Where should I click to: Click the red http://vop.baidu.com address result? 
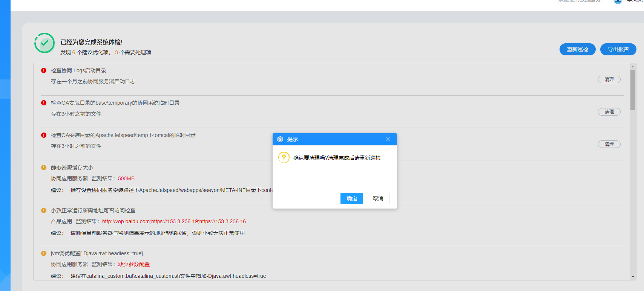click(174, 221)
